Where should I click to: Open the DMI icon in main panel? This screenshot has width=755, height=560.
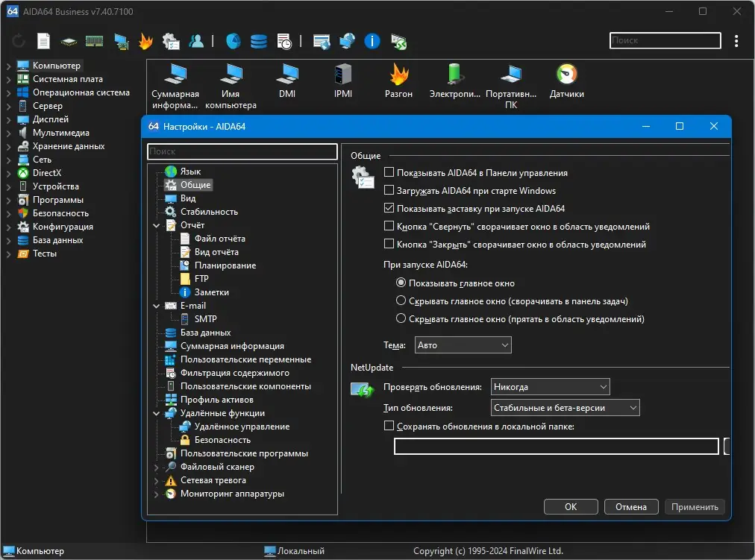pyautogui.click(x=287, y=75)
